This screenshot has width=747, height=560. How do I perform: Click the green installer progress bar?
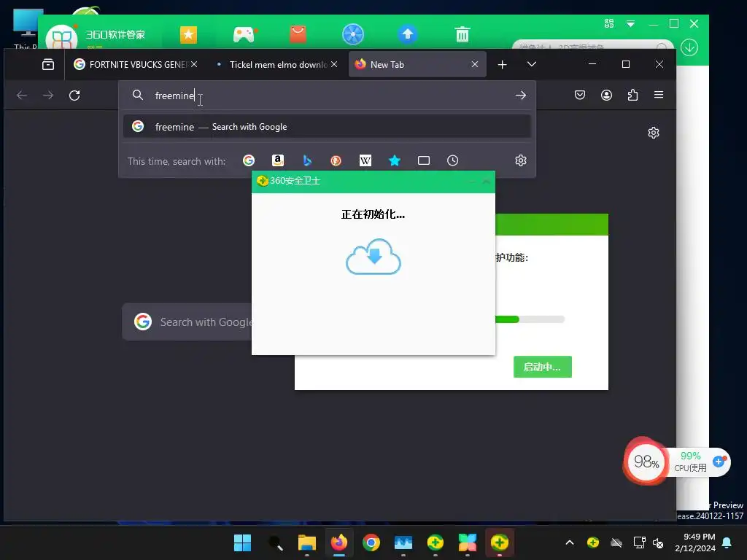[530, 319]
